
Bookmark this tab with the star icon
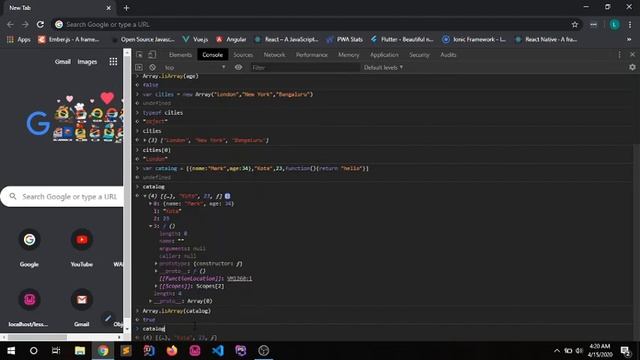575,24
